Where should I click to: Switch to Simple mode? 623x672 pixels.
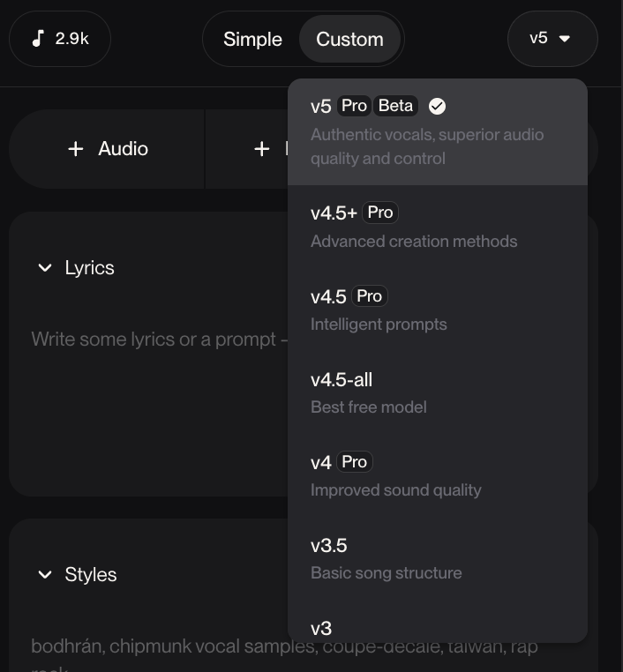[x=252, y=39]
